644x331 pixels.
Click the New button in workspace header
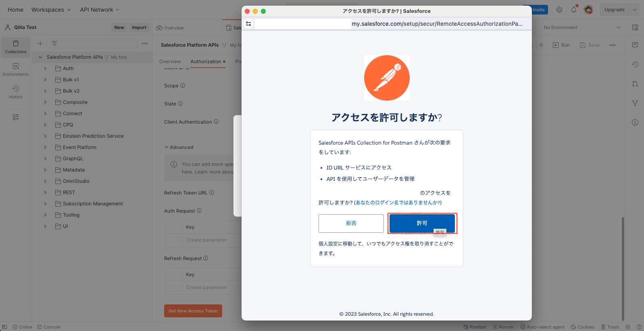(119, 27)
